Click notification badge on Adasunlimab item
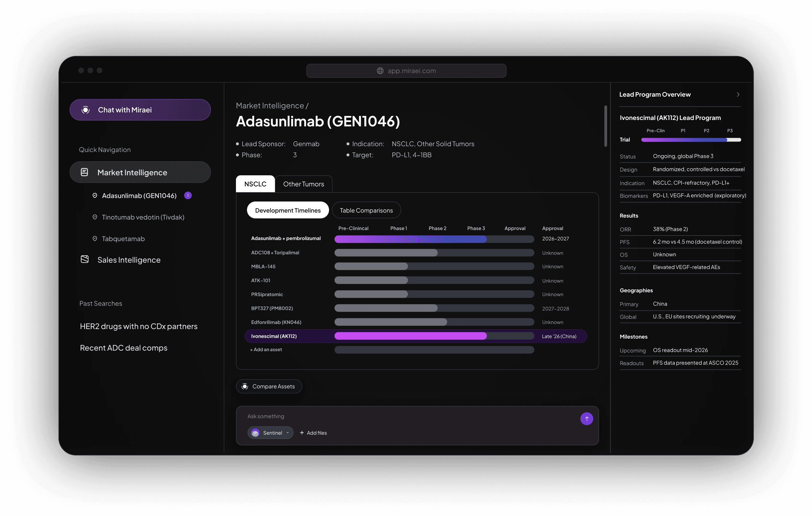 [188, 195]
